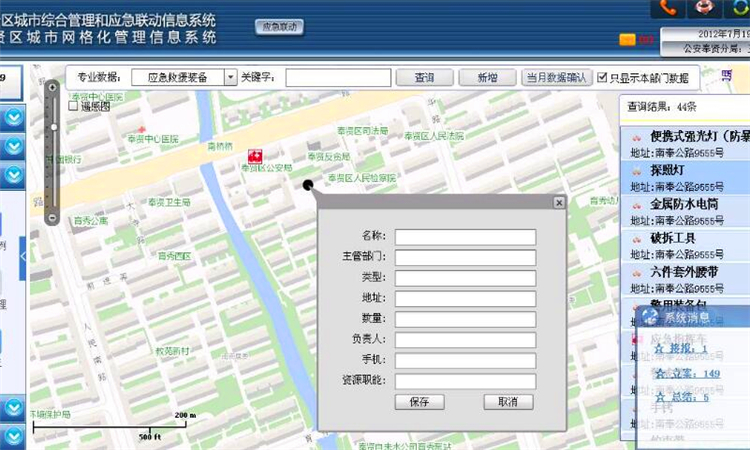Click the 当月数据确认 button
Image resolution: width=750 pixels, height=450 pixels.
point(557,77)
